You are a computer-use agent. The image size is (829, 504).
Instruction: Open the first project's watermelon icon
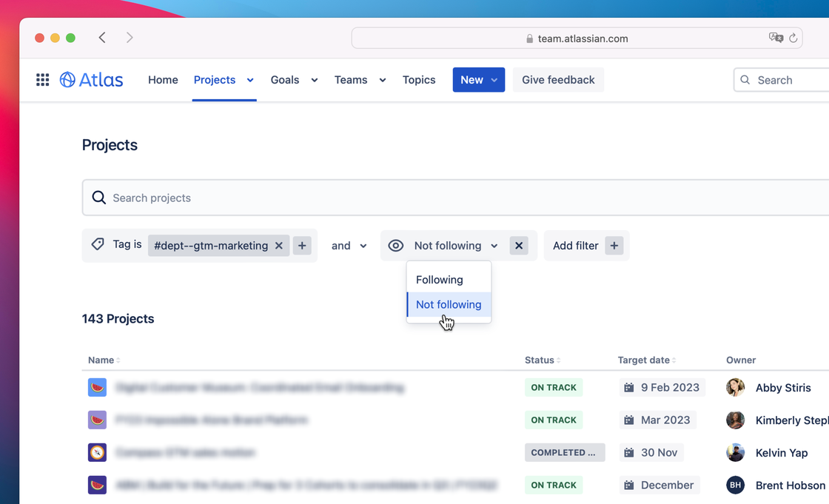coord(97,387)
